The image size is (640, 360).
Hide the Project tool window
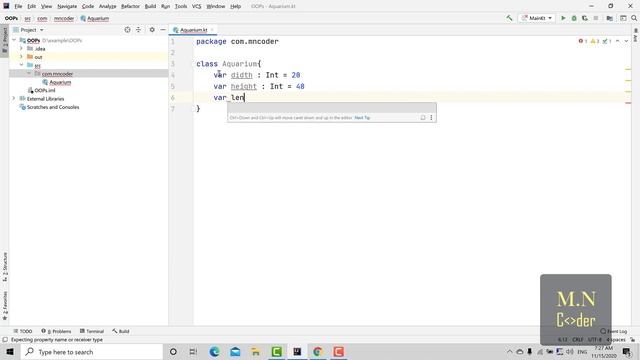click(163, 30)
